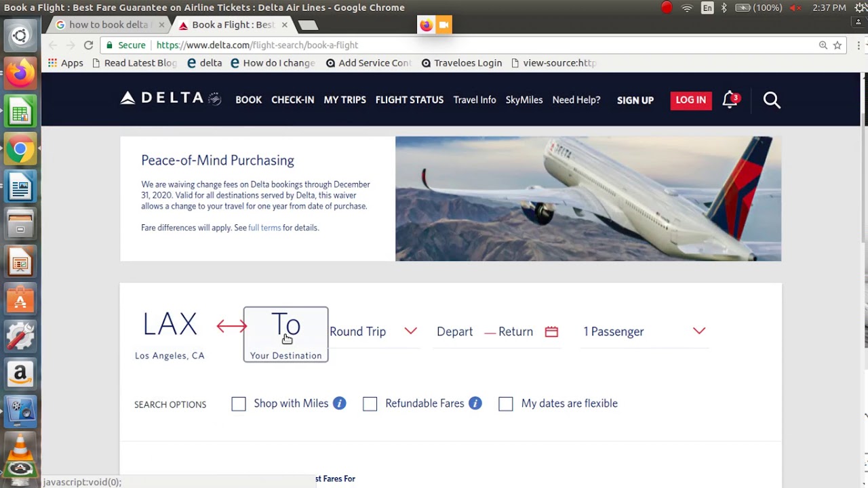Open the Need Help? menu

(x=576, y=100)
